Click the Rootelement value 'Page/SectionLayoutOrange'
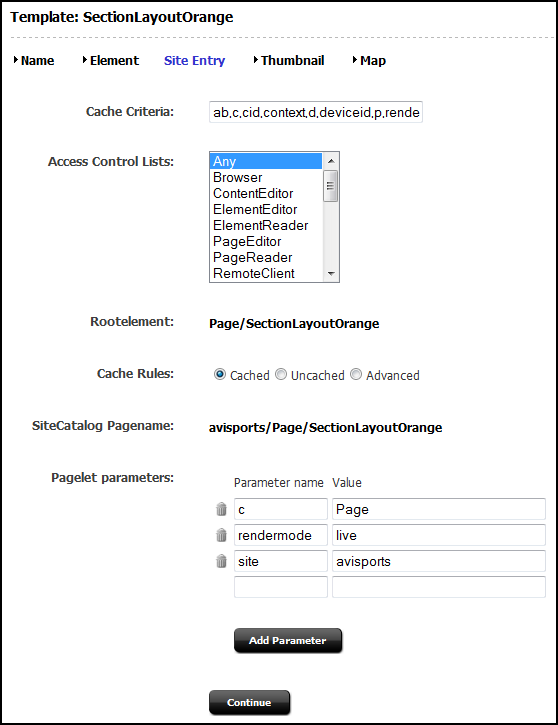The width and height of the screenshot is (558, 725). coord(294,324)
